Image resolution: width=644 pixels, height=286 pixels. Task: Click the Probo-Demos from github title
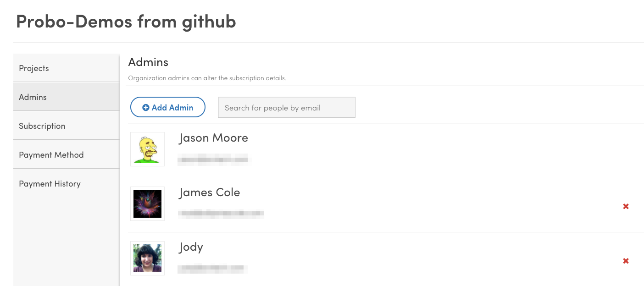[x=126, y=21]
